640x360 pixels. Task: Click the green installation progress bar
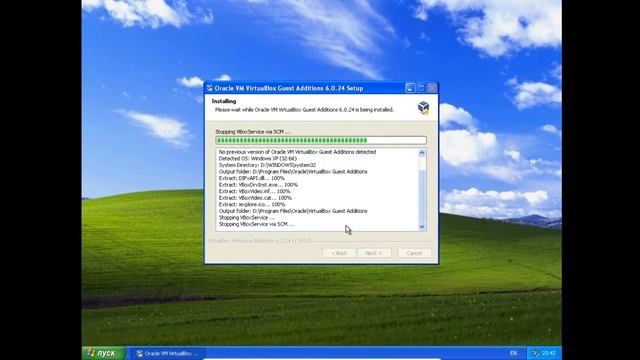click(321, 140)
